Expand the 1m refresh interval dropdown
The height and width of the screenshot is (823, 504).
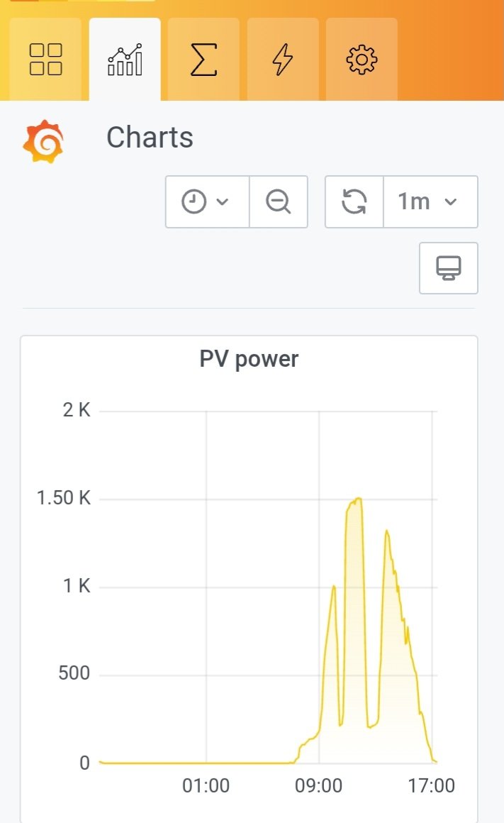(x=430, y=202)
